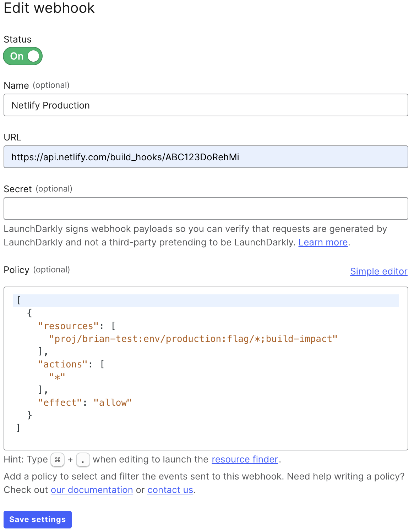Click the proj/brian-test resource string

click(x=194, y=339)
